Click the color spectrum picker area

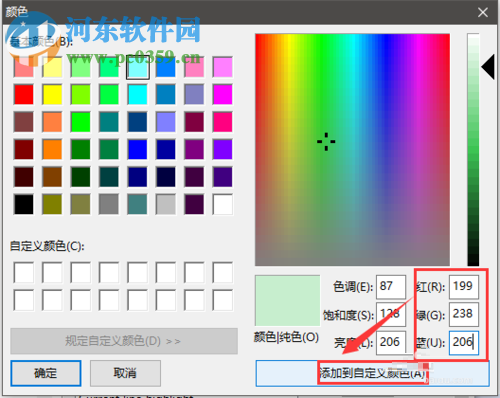click(x=352, y=149)
